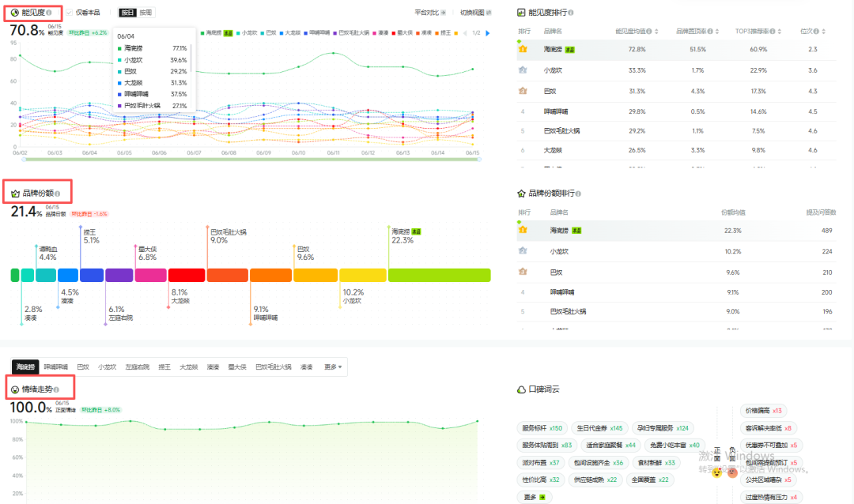Click 服务标杆 x150 word tag
This screenshot has width=854, height=504.
click(x=542, y=428)
